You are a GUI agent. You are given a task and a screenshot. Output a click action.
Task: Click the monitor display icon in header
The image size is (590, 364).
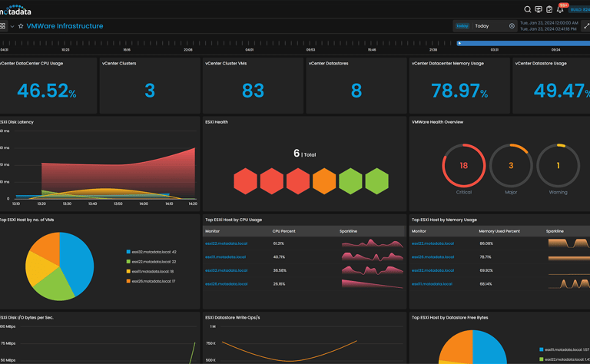click(539, 9)
